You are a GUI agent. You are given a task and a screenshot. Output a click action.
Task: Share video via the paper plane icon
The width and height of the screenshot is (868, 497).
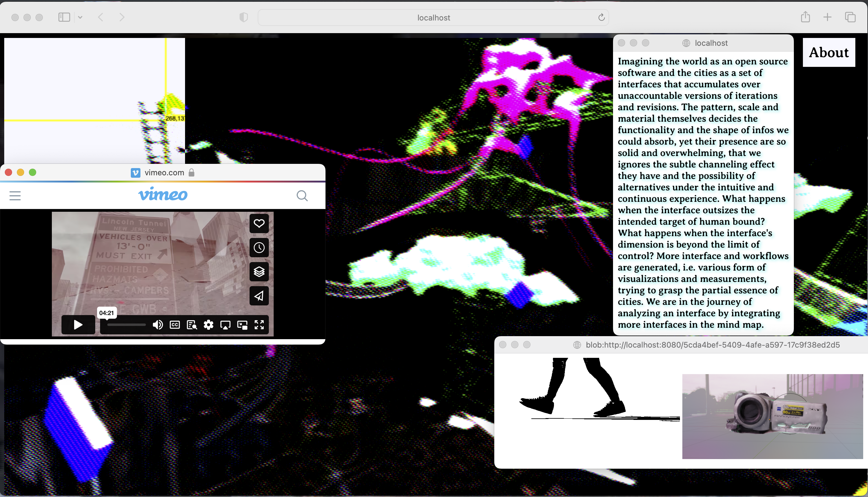[x=259, y=295]
